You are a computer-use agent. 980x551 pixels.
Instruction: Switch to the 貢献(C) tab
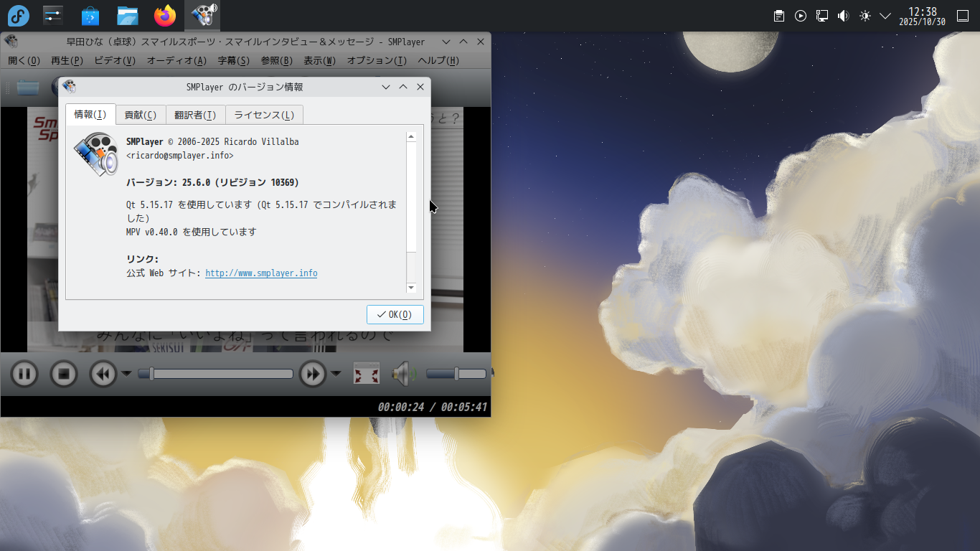click(141, 115)
